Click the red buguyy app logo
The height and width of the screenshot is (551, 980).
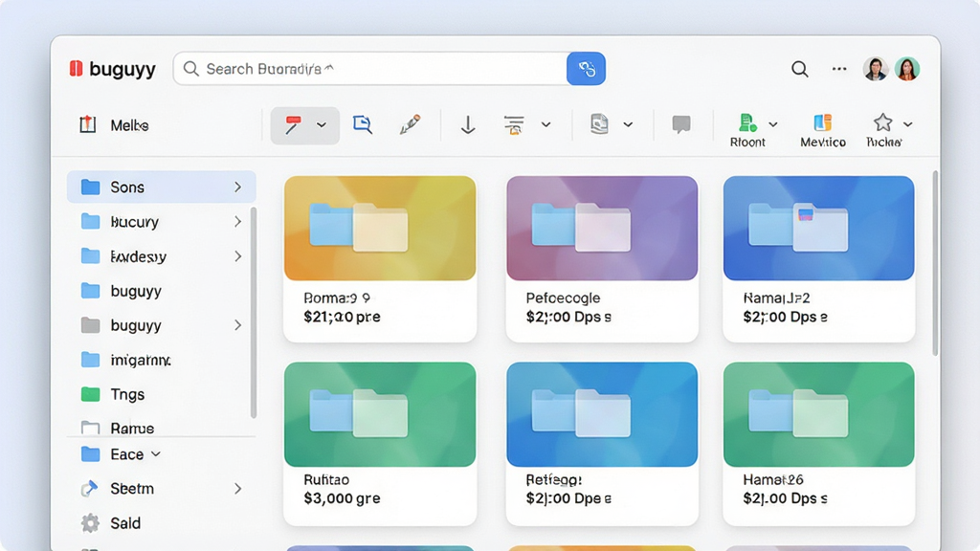click(x=77, y=69)
